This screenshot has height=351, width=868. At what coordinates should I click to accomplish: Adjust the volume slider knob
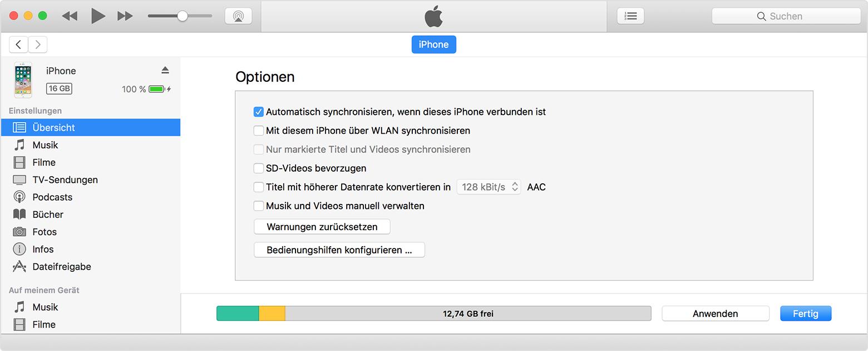click(x=182, y=16)
